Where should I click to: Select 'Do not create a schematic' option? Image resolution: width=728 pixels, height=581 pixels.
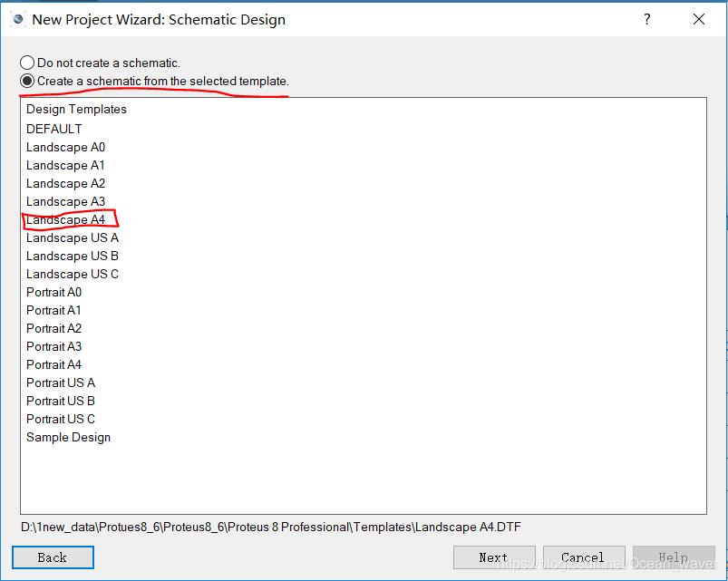pyautogui.click(x=27, y=63)
